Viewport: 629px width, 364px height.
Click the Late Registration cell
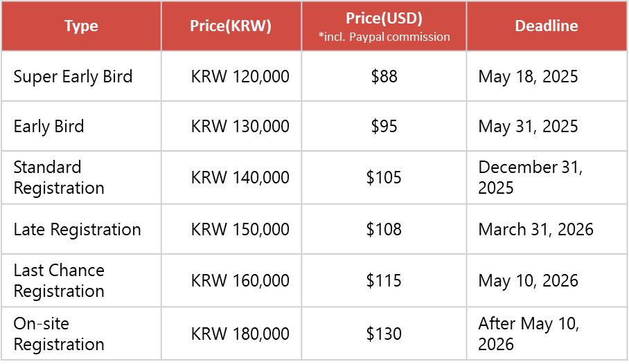(77, 229)
